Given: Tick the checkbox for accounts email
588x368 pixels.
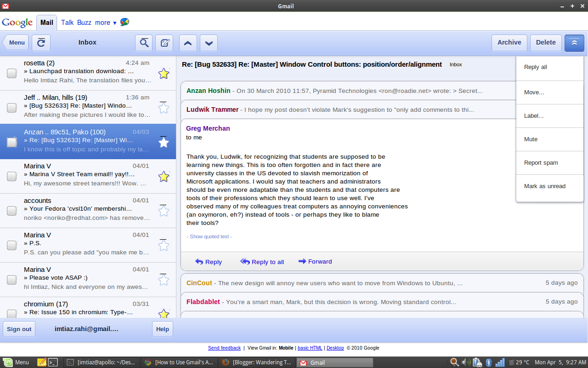Looking at the screenshot, I should point(12,211).
